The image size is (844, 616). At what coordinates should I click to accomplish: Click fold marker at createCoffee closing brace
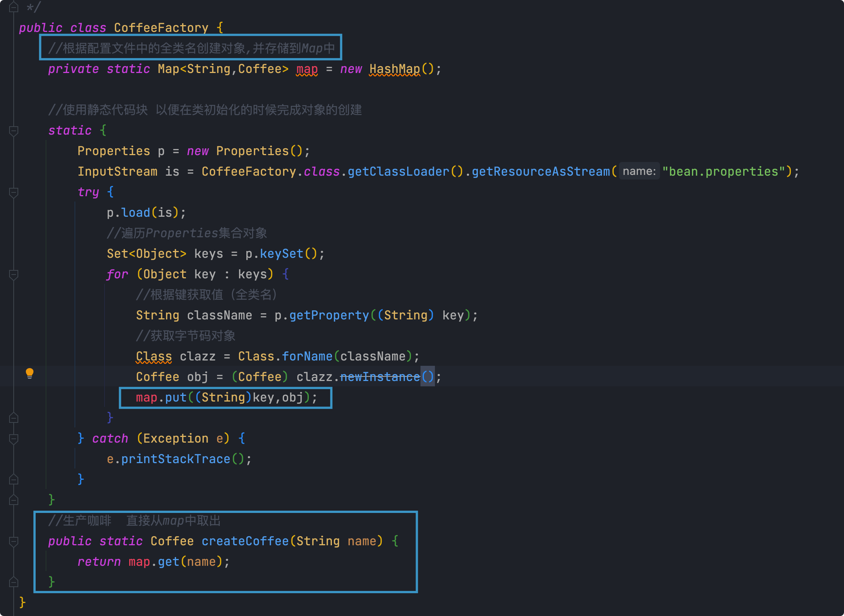(14, 582)
